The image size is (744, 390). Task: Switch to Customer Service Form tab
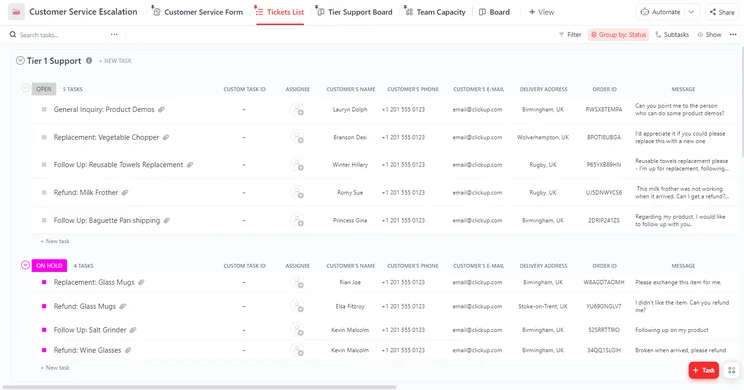click(x=198, y=12)
